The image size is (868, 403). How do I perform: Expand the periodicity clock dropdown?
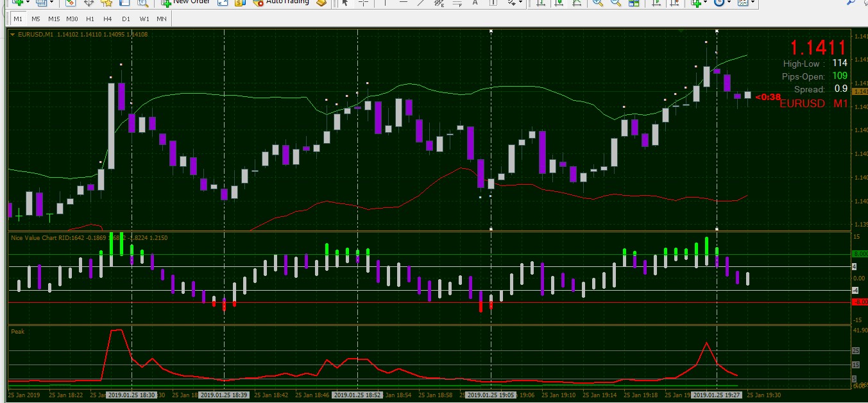tap(728, 3)
